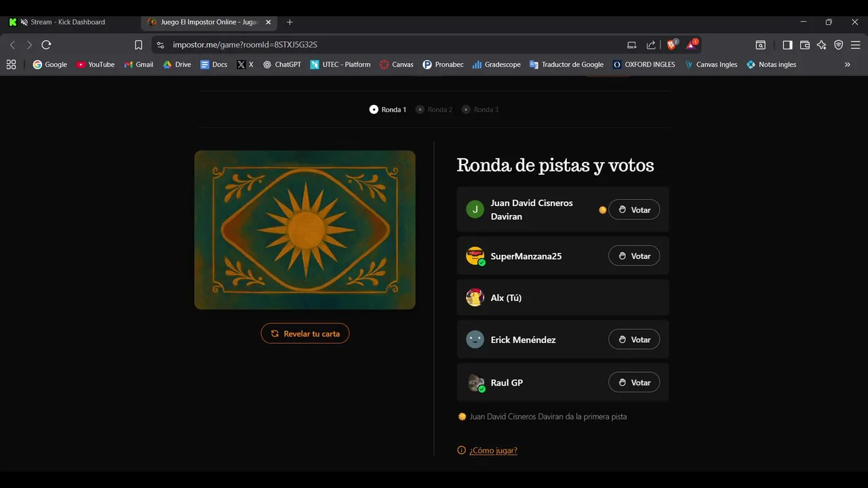Open the Brave Shields lion icon
Viewport: 868px width, 488px height.
coord(671,45)
